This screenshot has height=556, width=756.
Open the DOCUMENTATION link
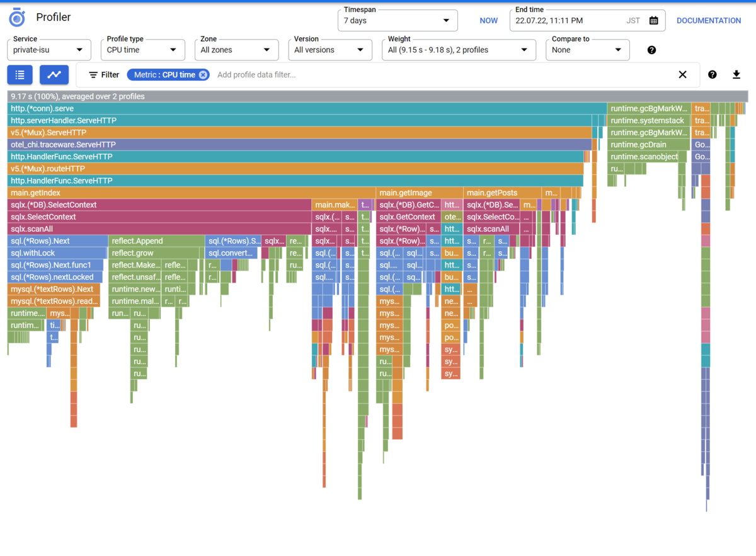click(x=709, y=21)
